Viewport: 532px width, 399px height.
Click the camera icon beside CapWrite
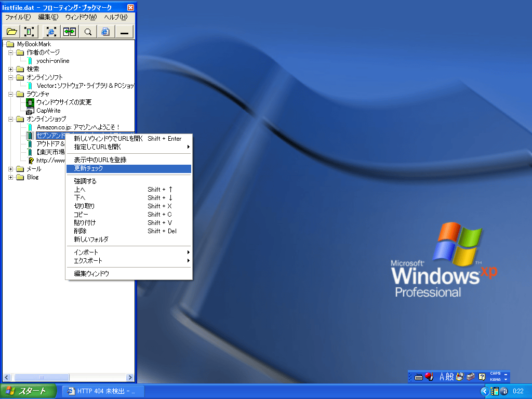(x=30, y=111)
